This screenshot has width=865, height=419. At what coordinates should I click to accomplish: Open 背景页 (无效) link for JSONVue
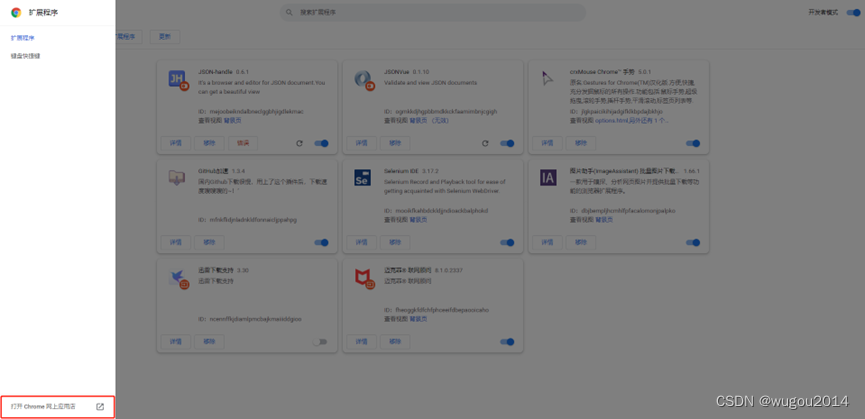click(429, 120)
